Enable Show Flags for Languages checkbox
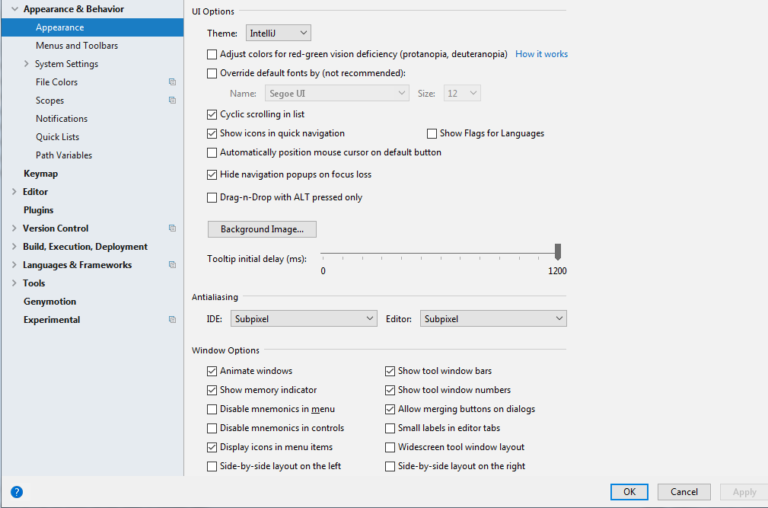The width and height of the screenshot is (768, 508). click(x=432, y=133)
